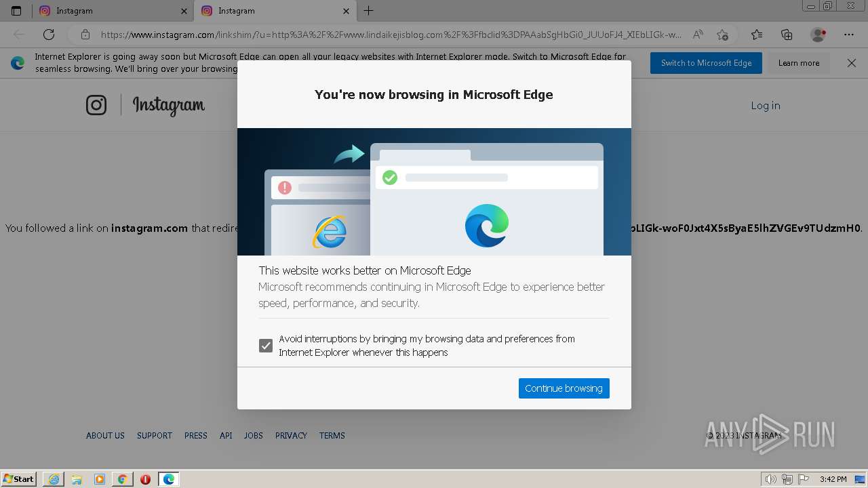Screen dimensions: 868x488
Task: Open the TERMS footer link
Action: click(x=332, y=436)
